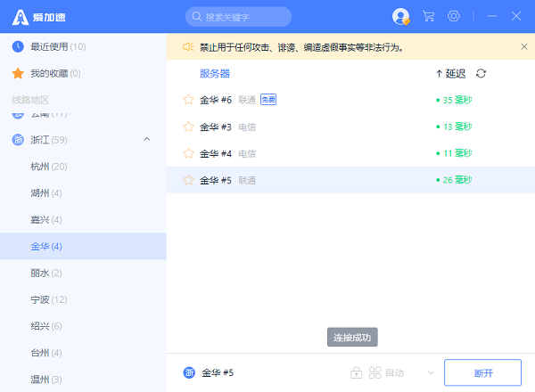Click the grid mode icon beside 自动

(x=375, y=372)
